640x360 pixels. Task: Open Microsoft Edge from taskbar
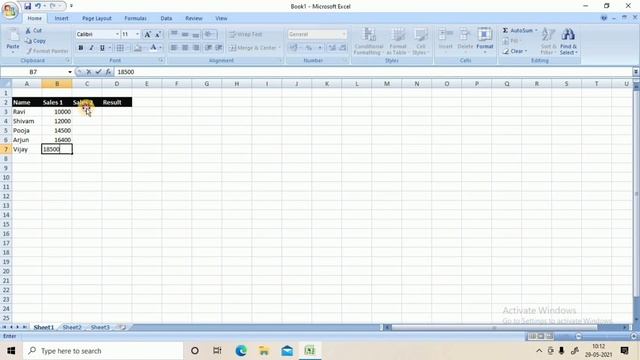(x=241, y=351)
